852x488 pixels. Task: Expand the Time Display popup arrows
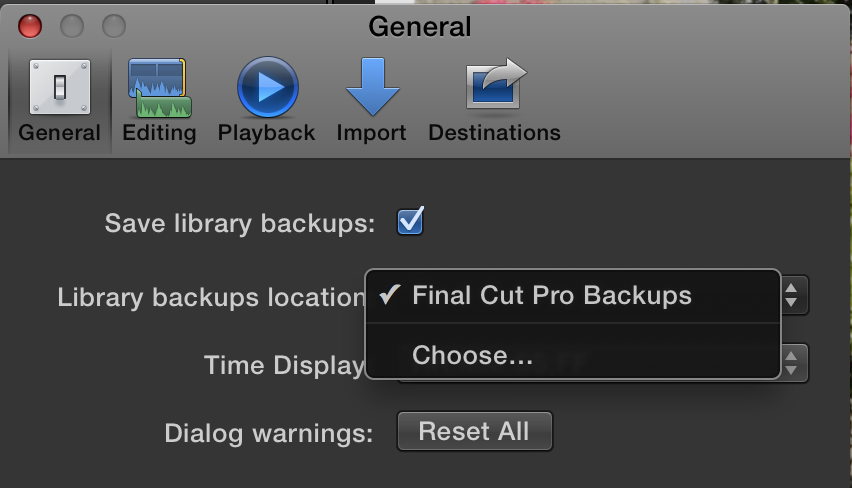pyautogui.click(x=792, y=363)
